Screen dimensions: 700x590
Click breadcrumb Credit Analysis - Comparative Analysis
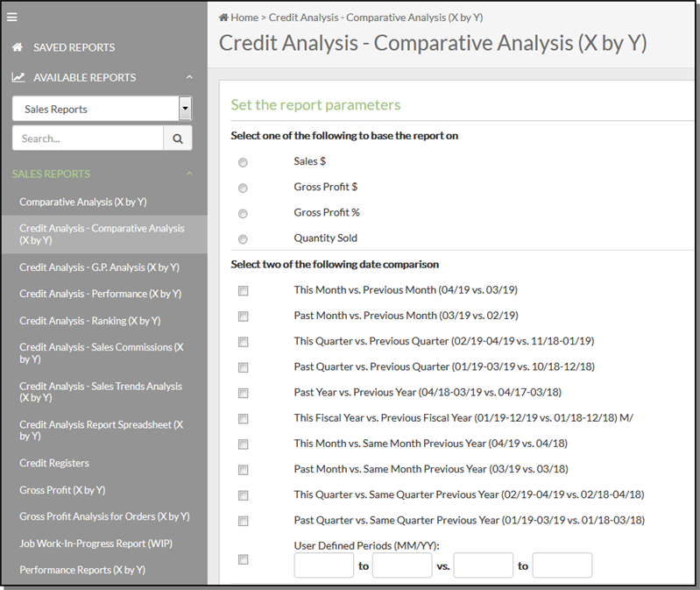click(x=376, y=18)
